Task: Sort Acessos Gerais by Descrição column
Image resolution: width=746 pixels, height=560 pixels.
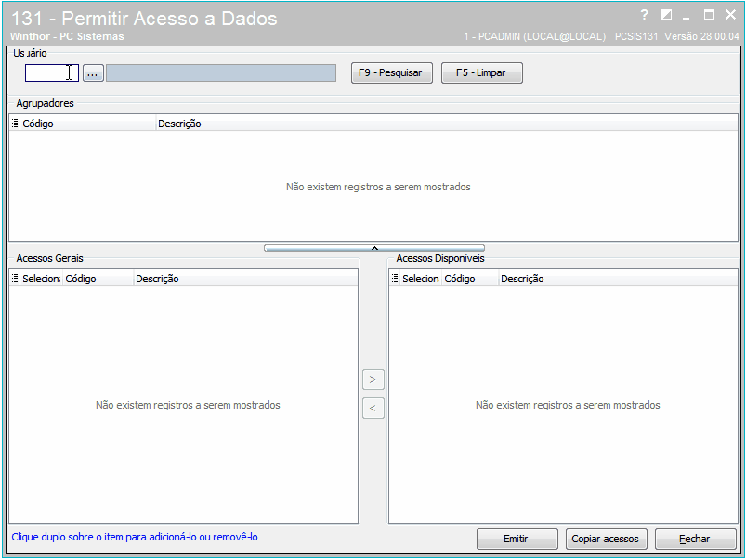Action: click(245, 279)
